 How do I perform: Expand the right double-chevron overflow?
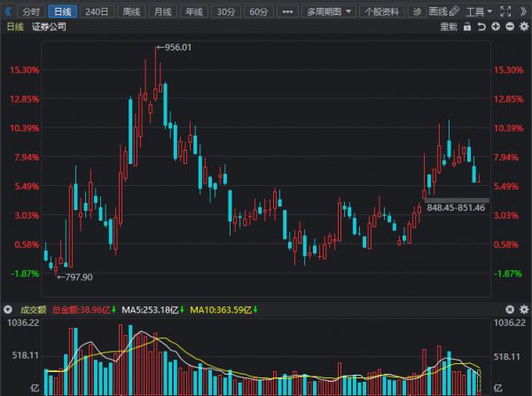523,12
